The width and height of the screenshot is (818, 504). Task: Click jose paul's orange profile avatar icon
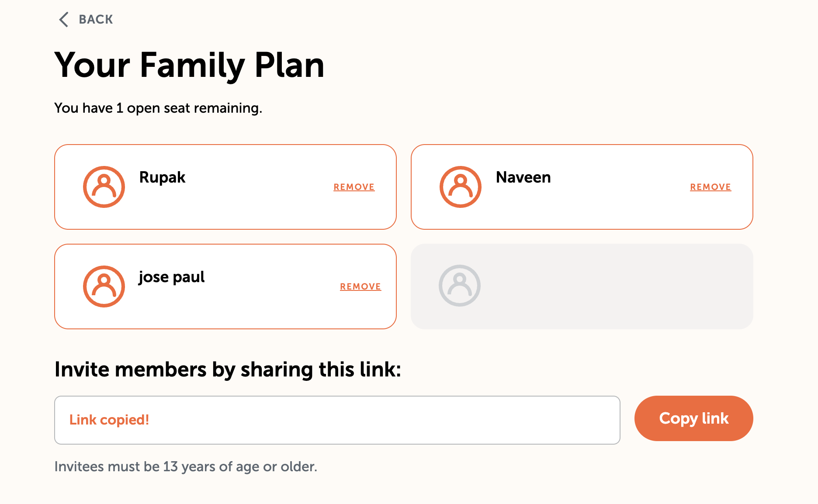pos(104,287)
